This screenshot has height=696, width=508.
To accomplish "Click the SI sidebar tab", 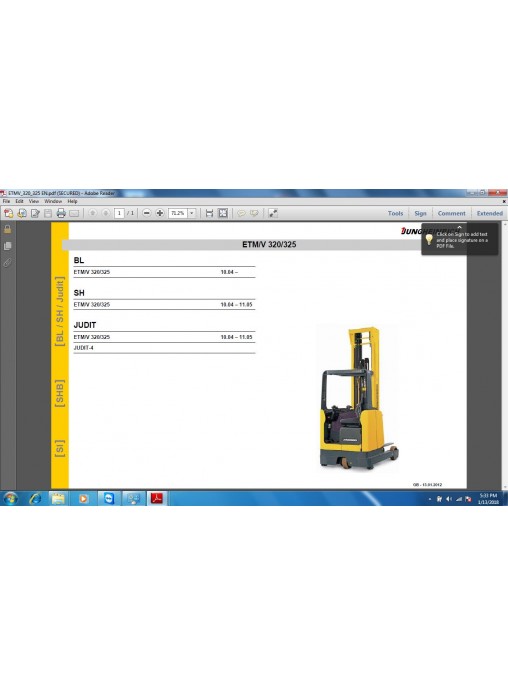I will [x=60, y=449].
